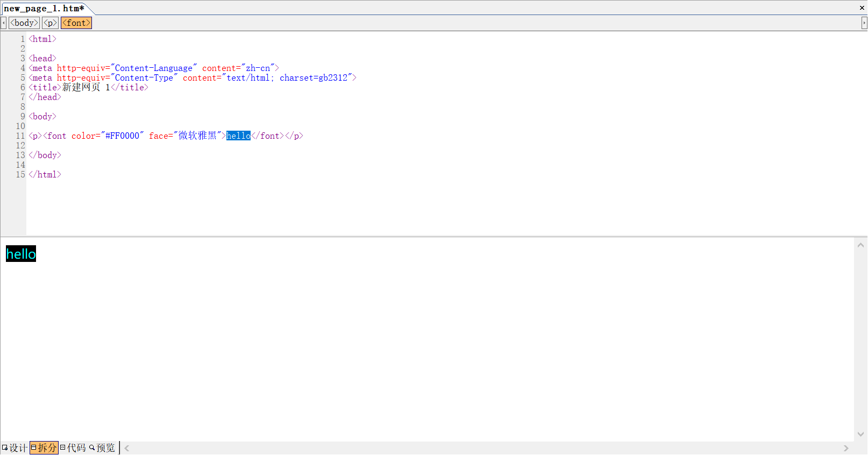
Task: Click the closing </html> tag on line 15
Action: click(x=45, y=174)
